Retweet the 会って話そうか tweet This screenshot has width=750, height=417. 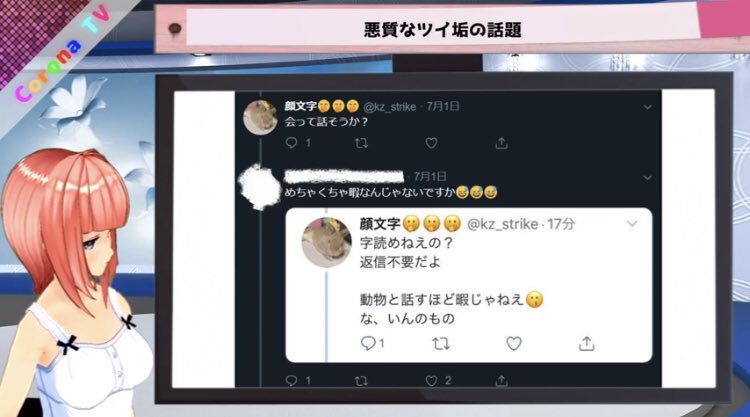point(361,143)
